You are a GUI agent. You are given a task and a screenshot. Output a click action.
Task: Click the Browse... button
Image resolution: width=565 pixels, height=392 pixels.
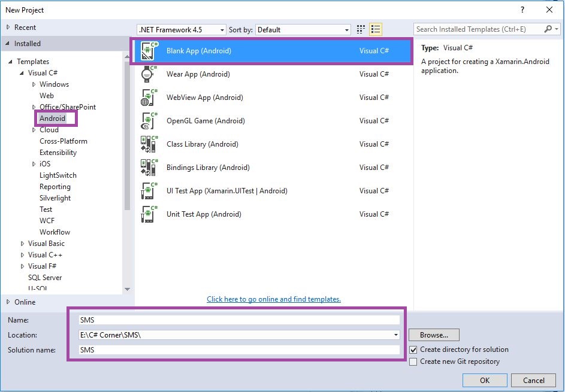[434, 335]
